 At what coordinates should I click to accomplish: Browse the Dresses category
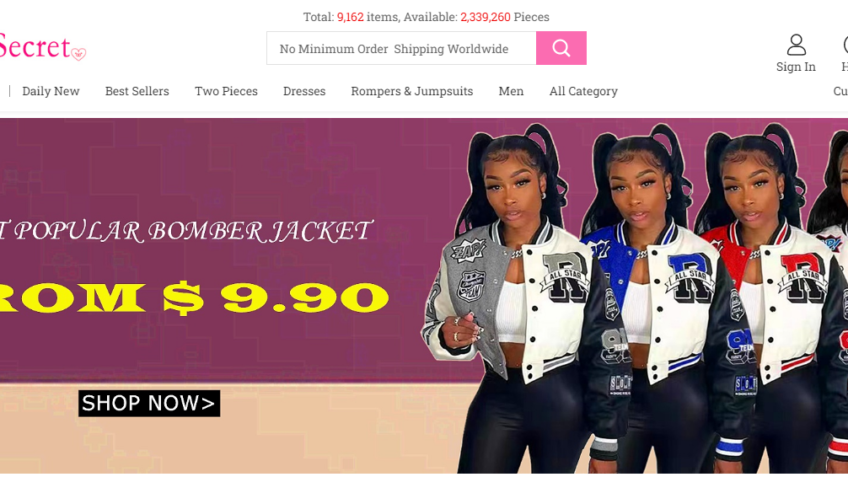point(304,91)
